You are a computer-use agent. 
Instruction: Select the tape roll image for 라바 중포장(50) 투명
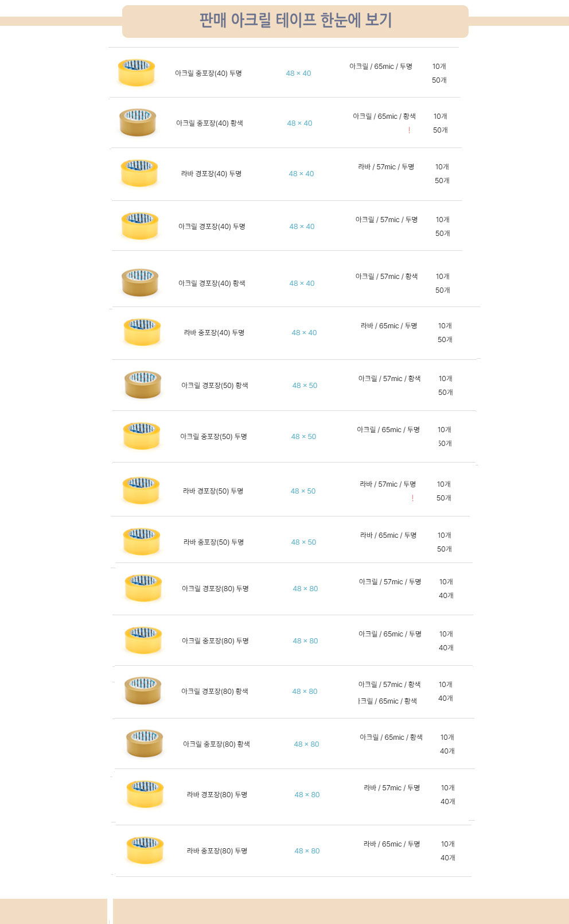[142, 541]
